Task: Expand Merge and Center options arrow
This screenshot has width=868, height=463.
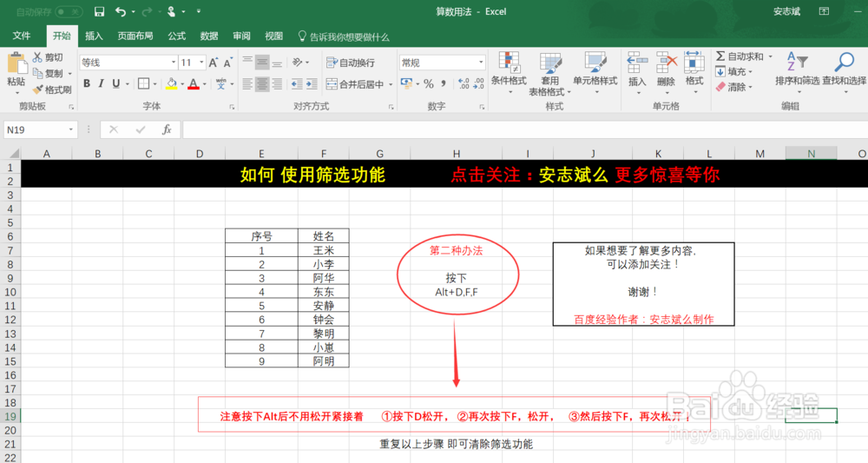Action: pos(391,84)
